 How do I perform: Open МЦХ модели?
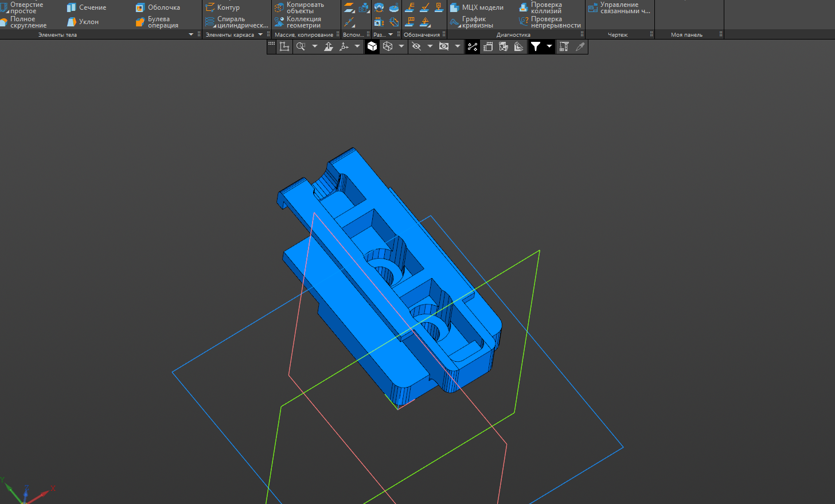click(x=477, y=7)
